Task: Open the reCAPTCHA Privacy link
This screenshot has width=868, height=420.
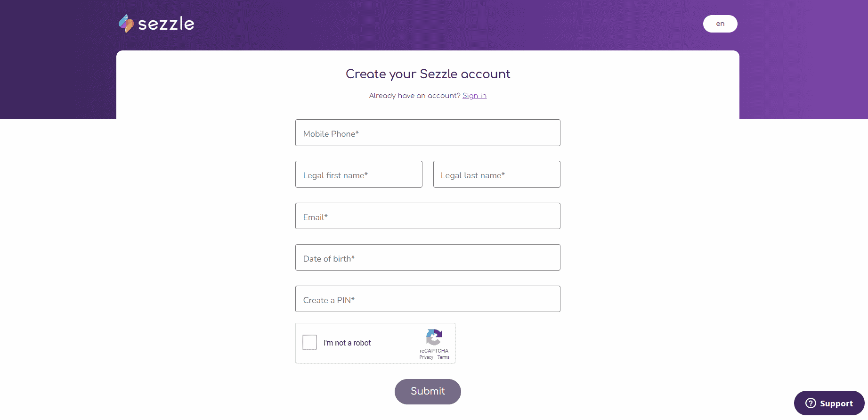Action: tap(426, 357)
